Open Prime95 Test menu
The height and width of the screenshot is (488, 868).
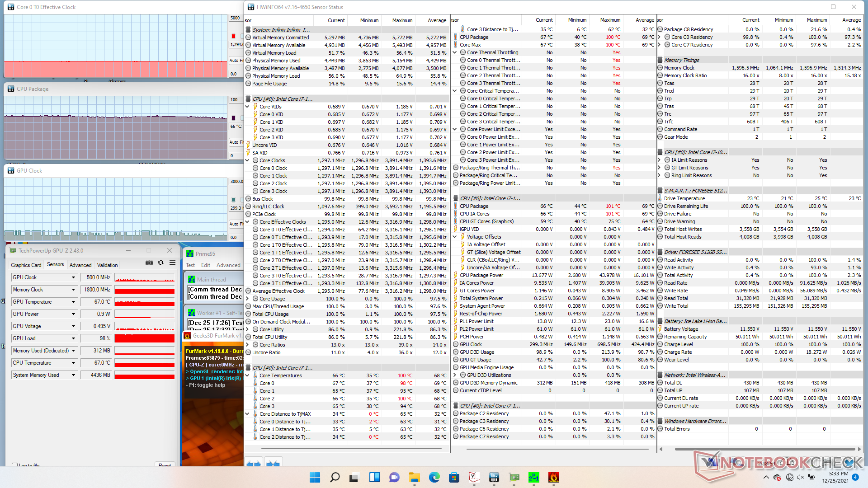coord(190,265)
